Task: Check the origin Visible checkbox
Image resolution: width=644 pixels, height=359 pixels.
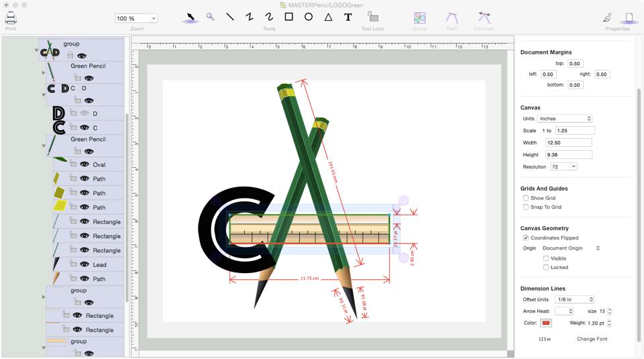Action: pos(546,258)
